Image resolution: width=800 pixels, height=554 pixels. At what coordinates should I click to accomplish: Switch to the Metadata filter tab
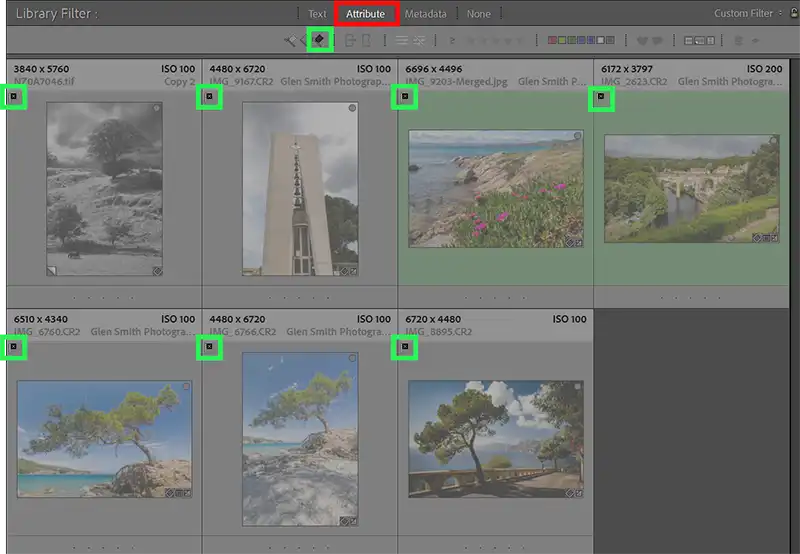click(x=426, y=14)
